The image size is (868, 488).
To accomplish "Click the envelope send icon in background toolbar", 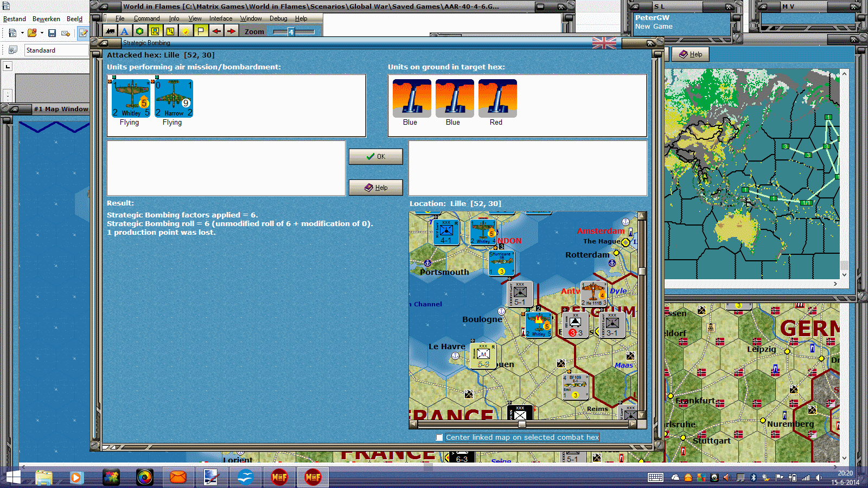I will (66, 33).
